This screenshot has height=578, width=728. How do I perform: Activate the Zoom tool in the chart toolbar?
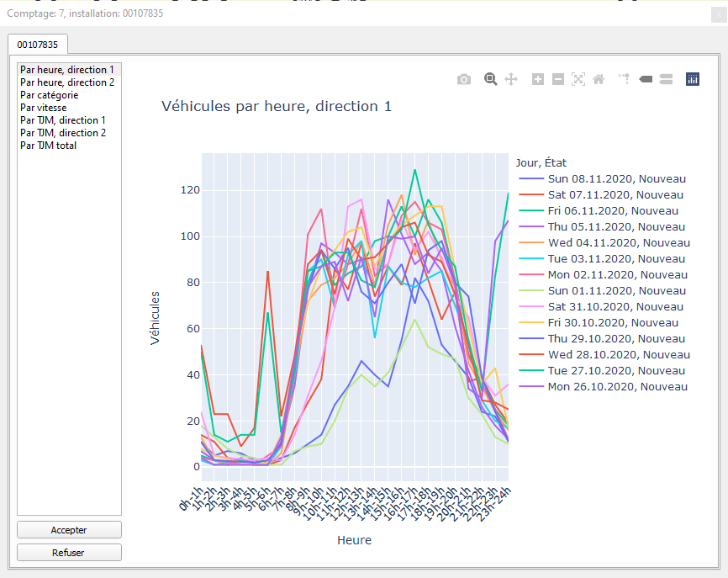tap(490, 78)
